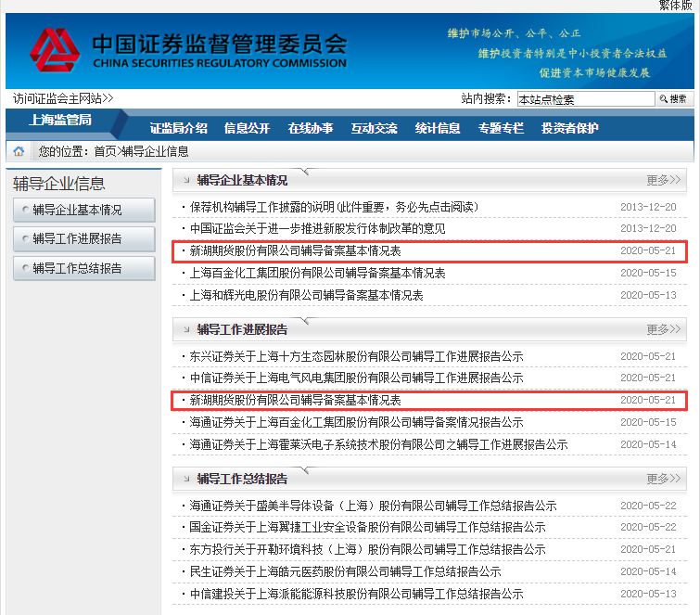Open 中信证券关于上海电气风电集团 progress report

356,378
